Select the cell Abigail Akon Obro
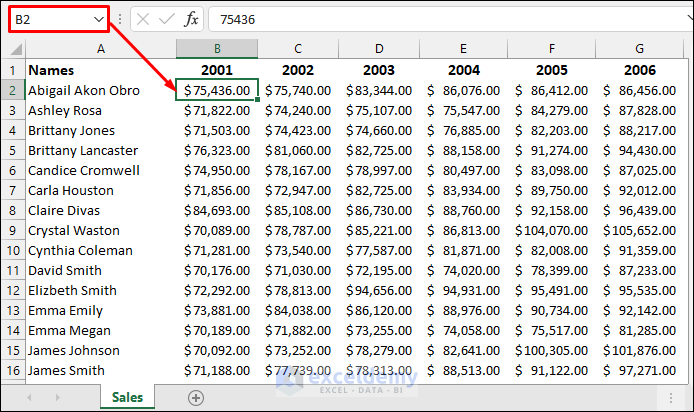694x412 pixels. 101,90
